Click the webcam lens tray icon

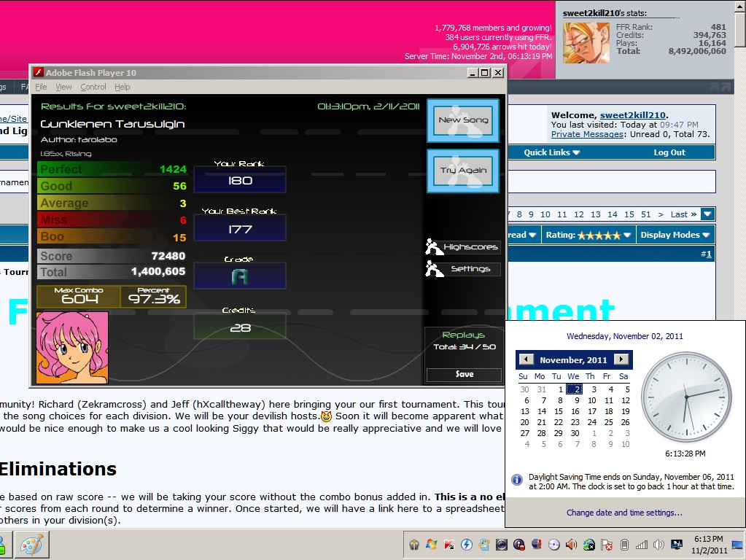click(502, 545)
